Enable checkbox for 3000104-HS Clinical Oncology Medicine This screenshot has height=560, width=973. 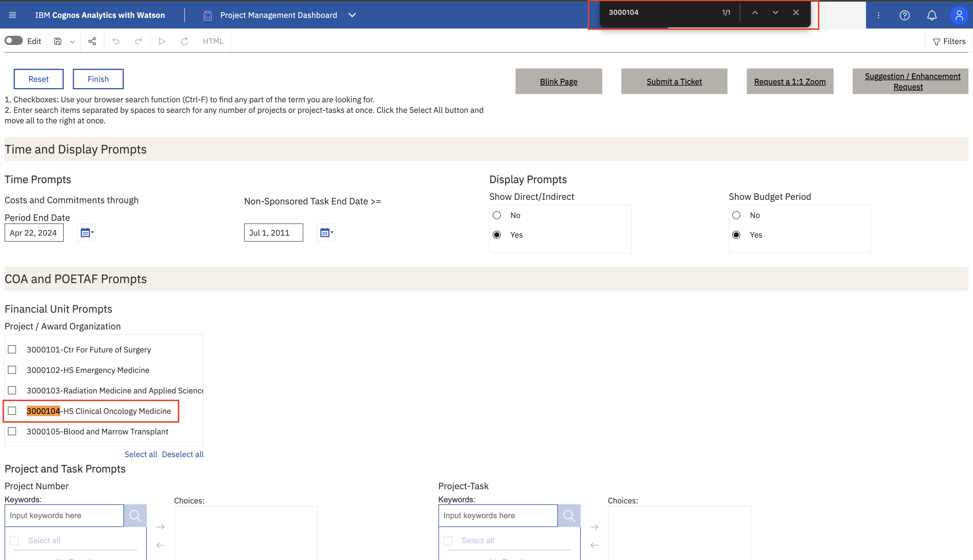point(12,411)
